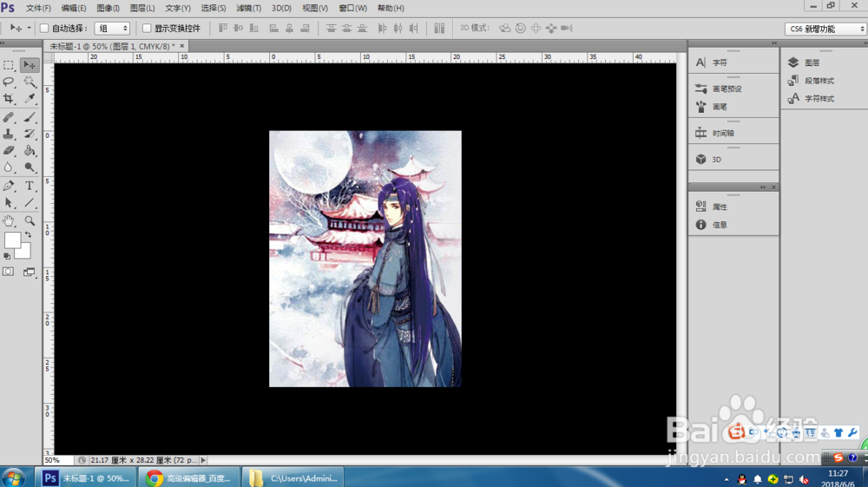
Task: Select the Eyedropper tool
Action: [30, 98]
